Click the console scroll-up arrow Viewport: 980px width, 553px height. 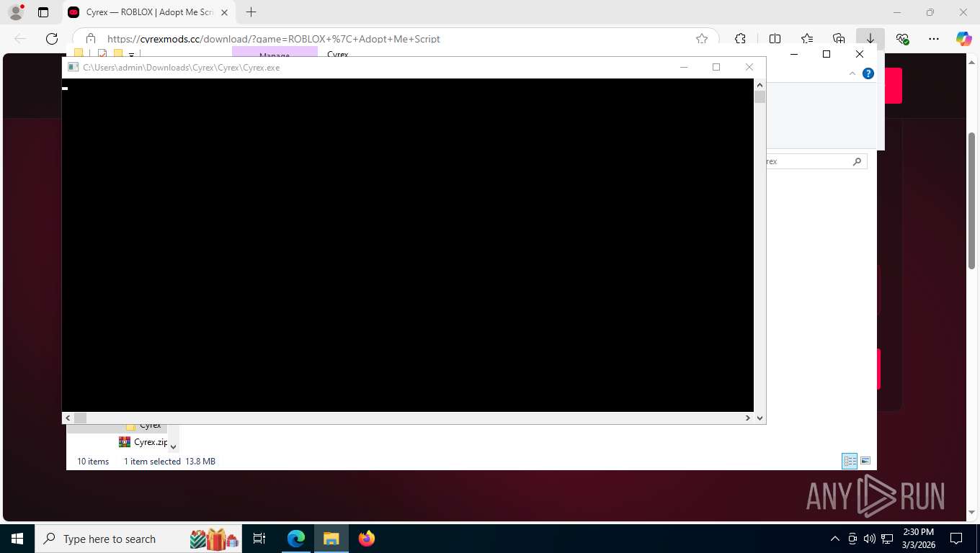(x=759, y=84)
